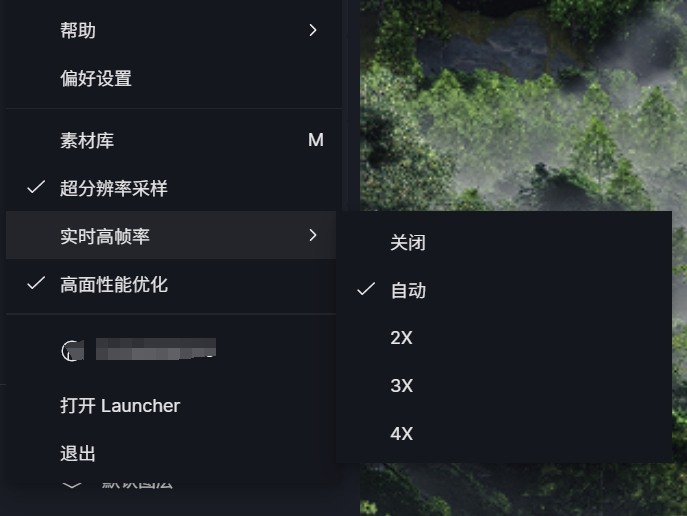Expand the arrow next to 实时高帧率
The width and height of the screenshot is (687, 516).
tap(313, 235)
